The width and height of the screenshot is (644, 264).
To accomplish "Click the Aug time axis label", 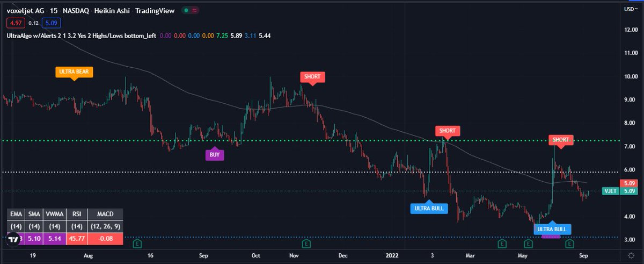I will [x=89, y=257].
